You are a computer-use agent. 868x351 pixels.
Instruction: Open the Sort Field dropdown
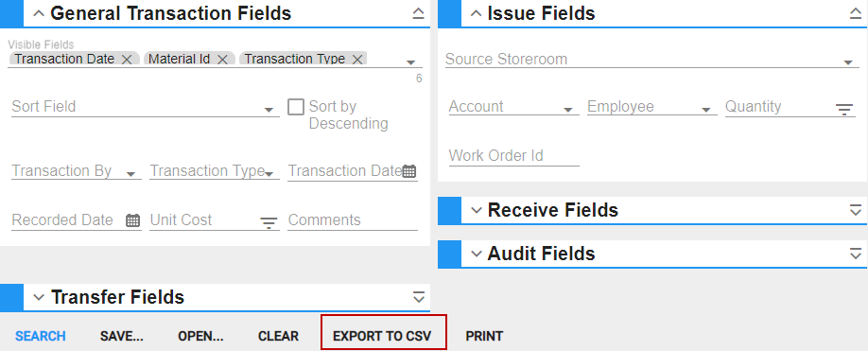(x=145, y=107)
